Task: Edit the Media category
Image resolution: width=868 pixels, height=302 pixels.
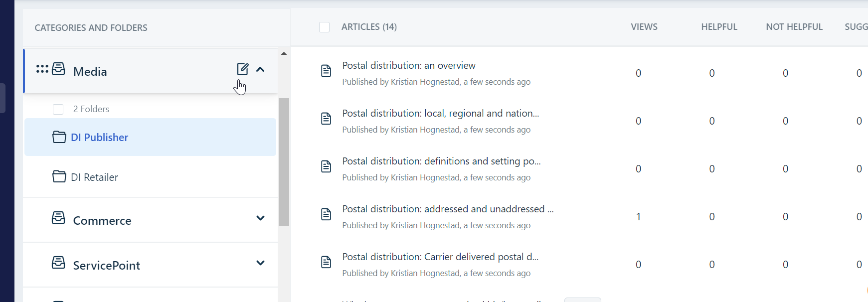Action: (x=243, y=69)
